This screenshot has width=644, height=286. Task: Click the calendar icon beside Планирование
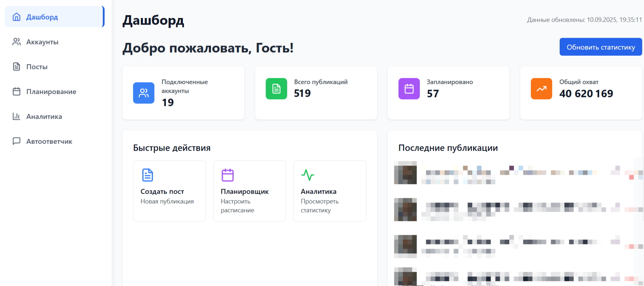click(16, 91)
